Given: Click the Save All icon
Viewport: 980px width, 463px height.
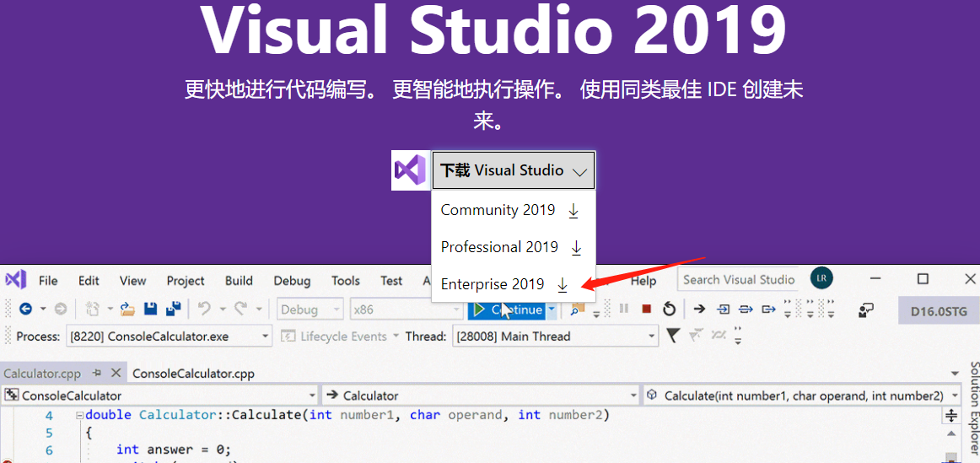Looking at the screenshot, I should pyautogui.click(x=173, y=309).
